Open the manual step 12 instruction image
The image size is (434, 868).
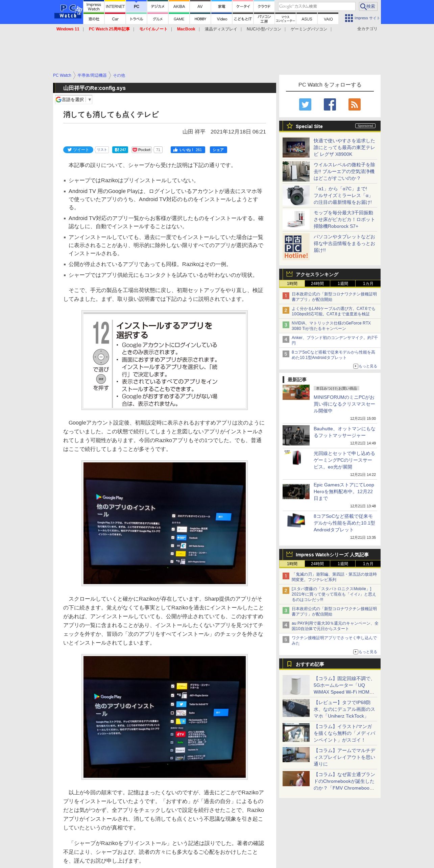[165, 360]
